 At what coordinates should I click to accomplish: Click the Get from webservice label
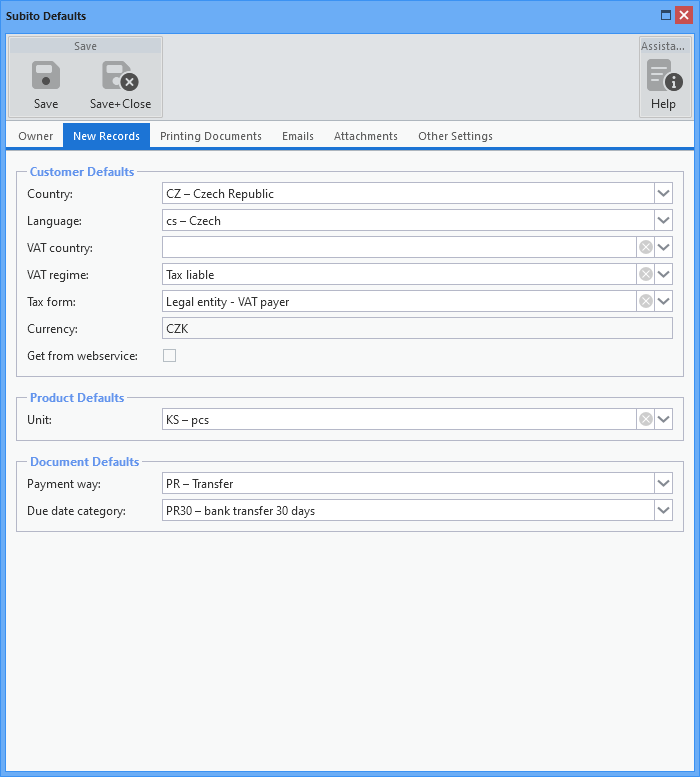82,356
